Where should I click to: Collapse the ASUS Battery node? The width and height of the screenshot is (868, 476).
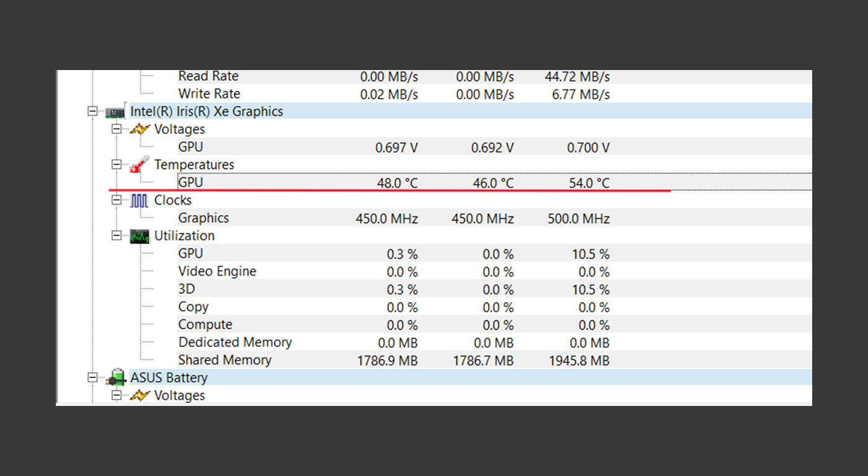92,377
